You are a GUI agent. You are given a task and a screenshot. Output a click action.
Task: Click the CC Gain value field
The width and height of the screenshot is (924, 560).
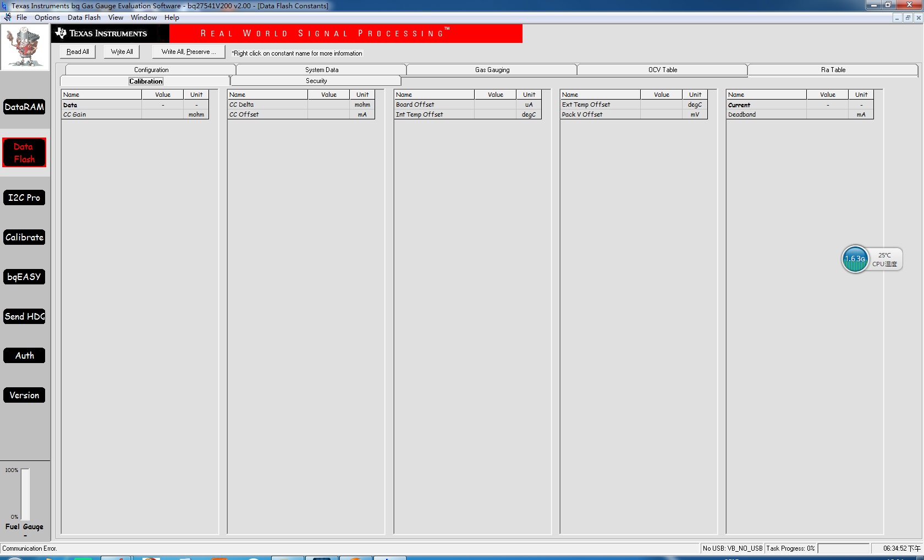click(x=163, y=114)
